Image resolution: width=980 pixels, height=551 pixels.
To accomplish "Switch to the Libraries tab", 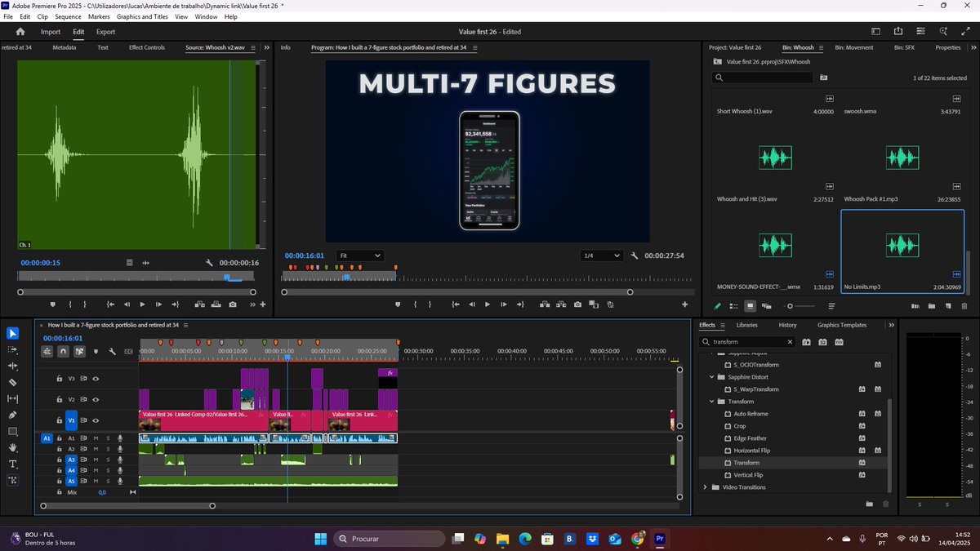I will 746,325.
